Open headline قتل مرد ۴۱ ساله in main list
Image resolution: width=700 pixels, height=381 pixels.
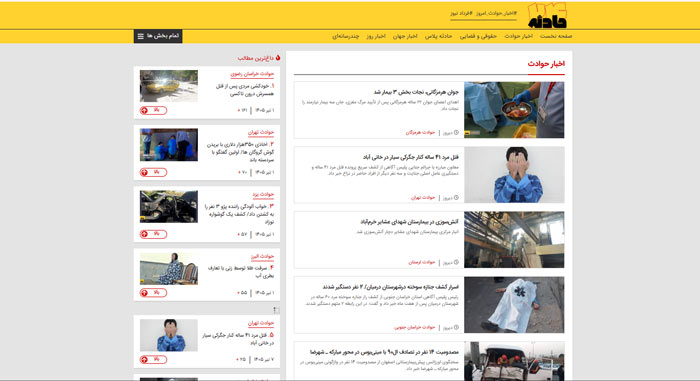point(411,157)
